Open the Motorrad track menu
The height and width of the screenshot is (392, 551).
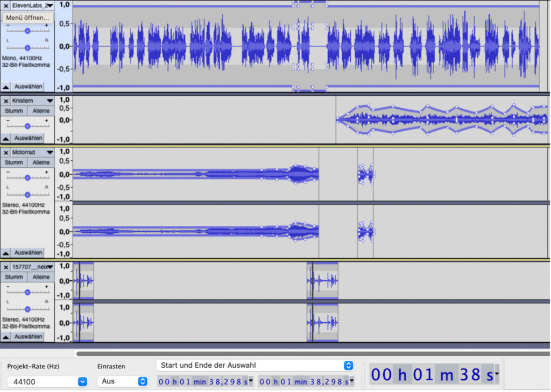[32, 152]
